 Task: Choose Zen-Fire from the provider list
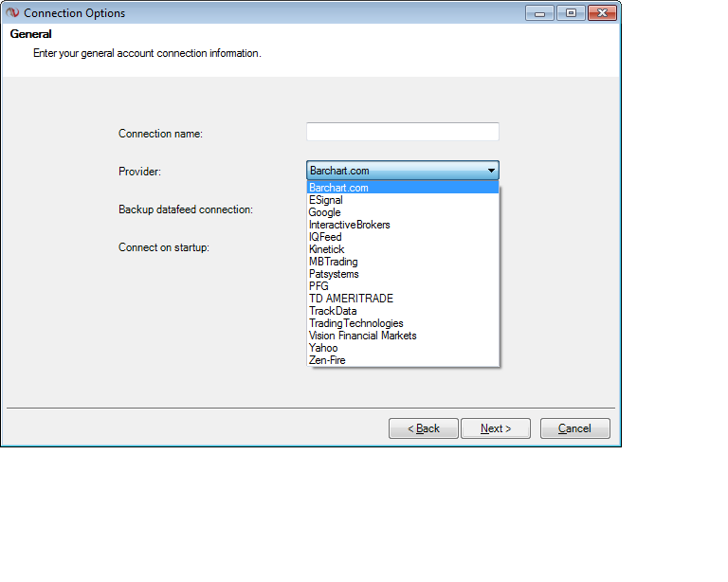pyautogui.click(x=403, y=360)
